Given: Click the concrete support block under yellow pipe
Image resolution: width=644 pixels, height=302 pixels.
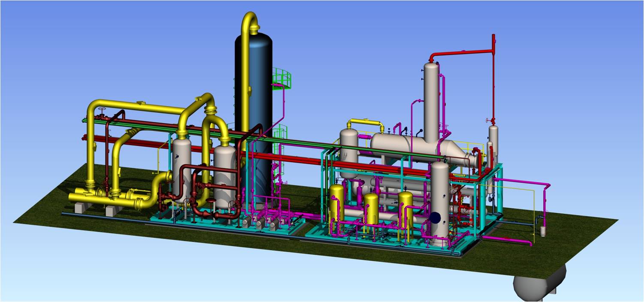Looking at the screenshot, I should point(81,208).
